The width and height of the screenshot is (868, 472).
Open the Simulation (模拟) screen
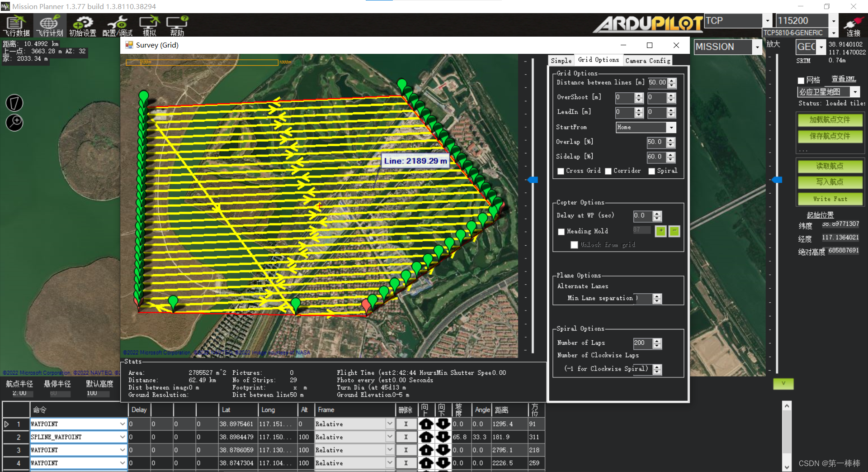click(x=149, y=25)
